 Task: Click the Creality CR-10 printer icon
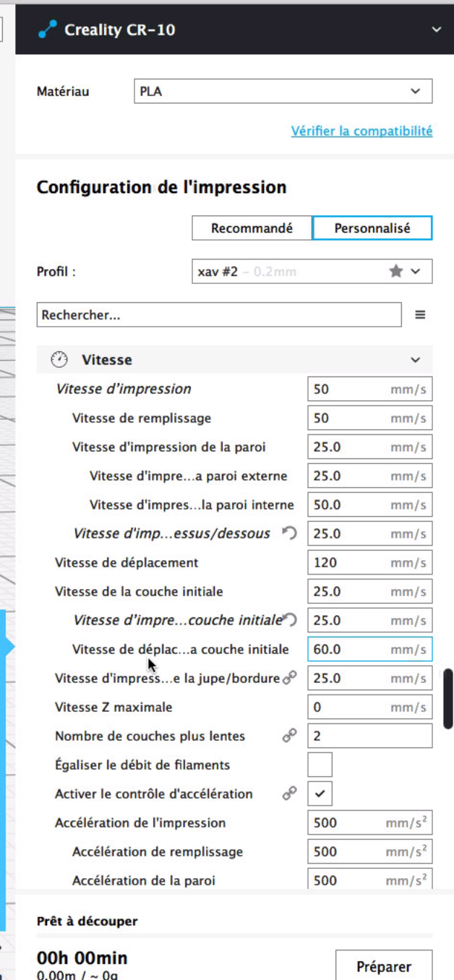click(x=48, y=30)
